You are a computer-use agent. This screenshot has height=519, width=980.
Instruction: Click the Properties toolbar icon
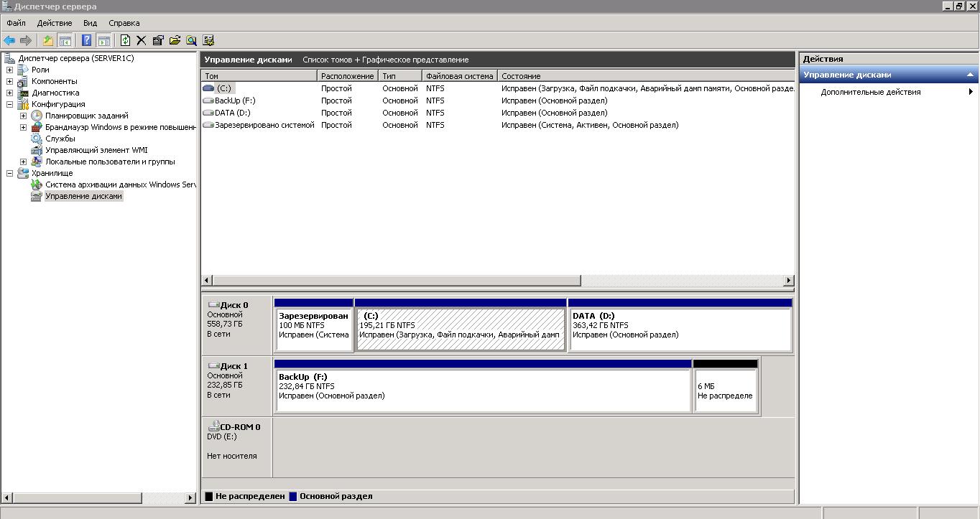point(158,41)
